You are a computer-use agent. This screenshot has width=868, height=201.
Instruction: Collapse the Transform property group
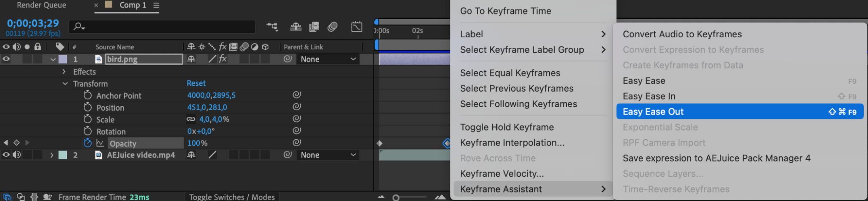(65, 83)
